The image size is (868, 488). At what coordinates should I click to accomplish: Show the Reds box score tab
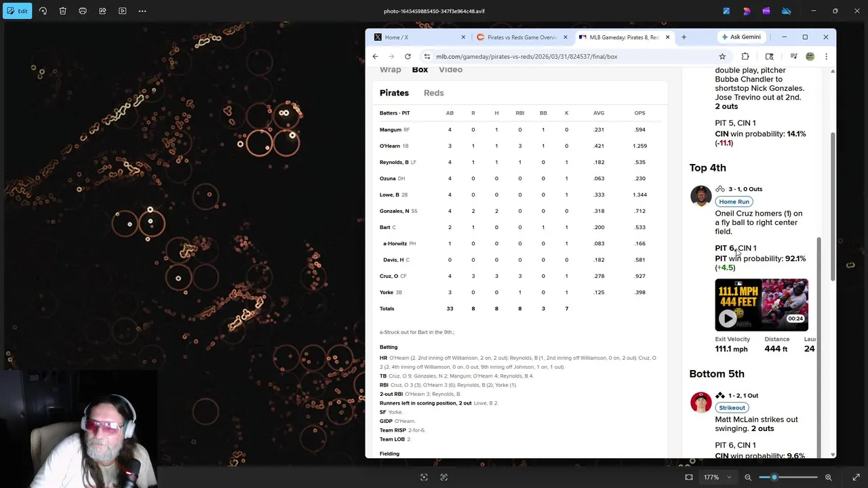[x=433, y=93]
